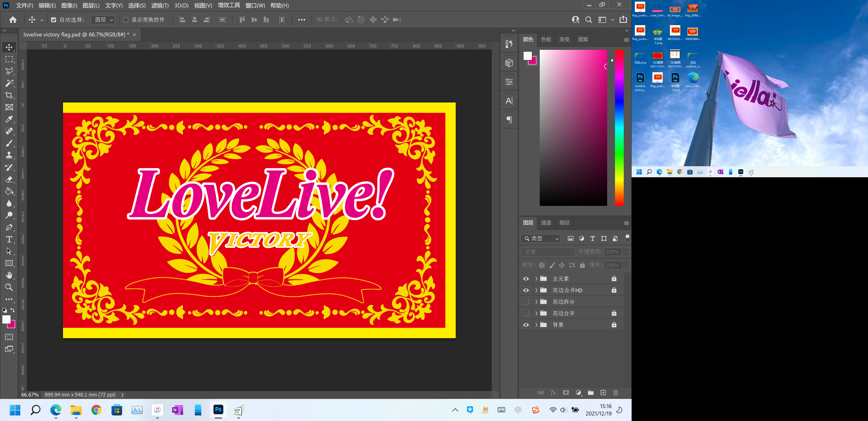
Task: Click the Windows Start button on taskbar
Action: click(x=15, y=410)
